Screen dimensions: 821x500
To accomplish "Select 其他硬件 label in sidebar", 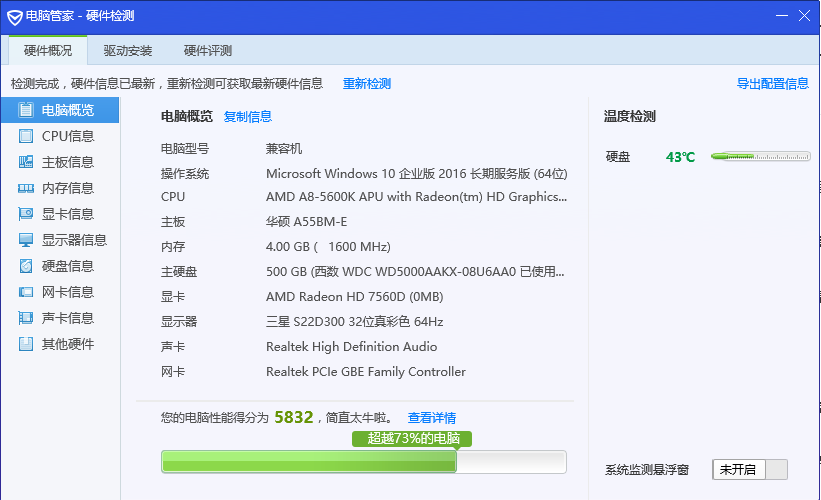I will point(68,344).
